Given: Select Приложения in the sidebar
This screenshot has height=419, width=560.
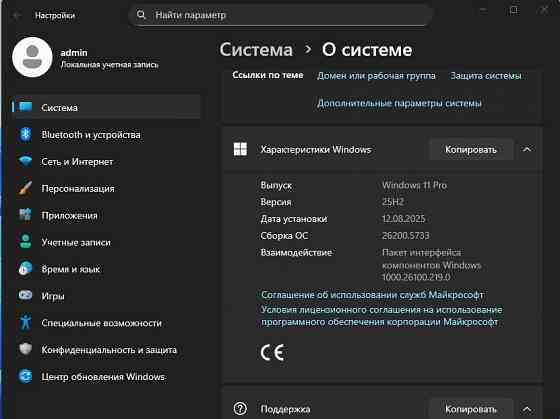Looking at the screenshot, I should pyautogui.click(x=106, y=215).
